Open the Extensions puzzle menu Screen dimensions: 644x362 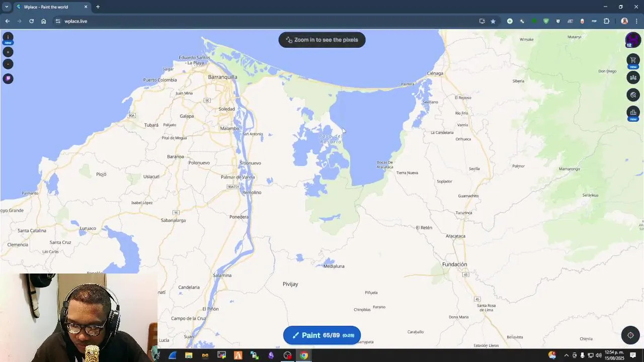coord(606,21)
